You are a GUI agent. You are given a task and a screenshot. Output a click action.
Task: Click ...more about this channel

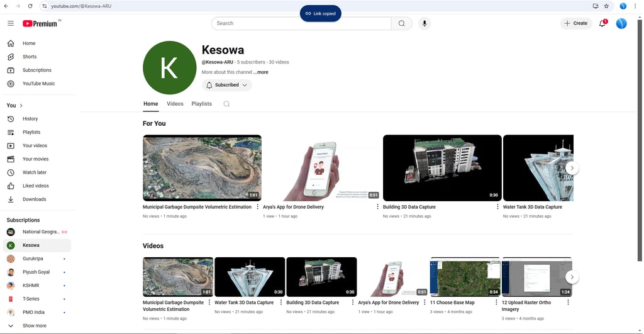[261, 72]
